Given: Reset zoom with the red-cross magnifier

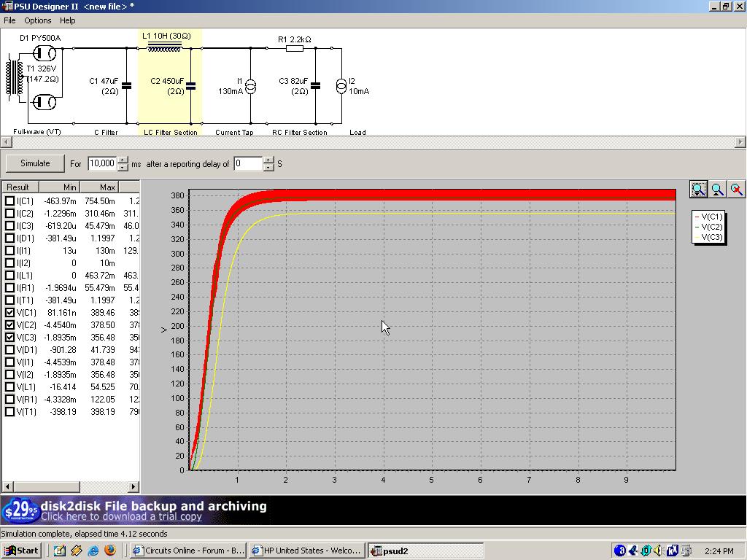Looking at the screenshot, I should pos(737,190).
